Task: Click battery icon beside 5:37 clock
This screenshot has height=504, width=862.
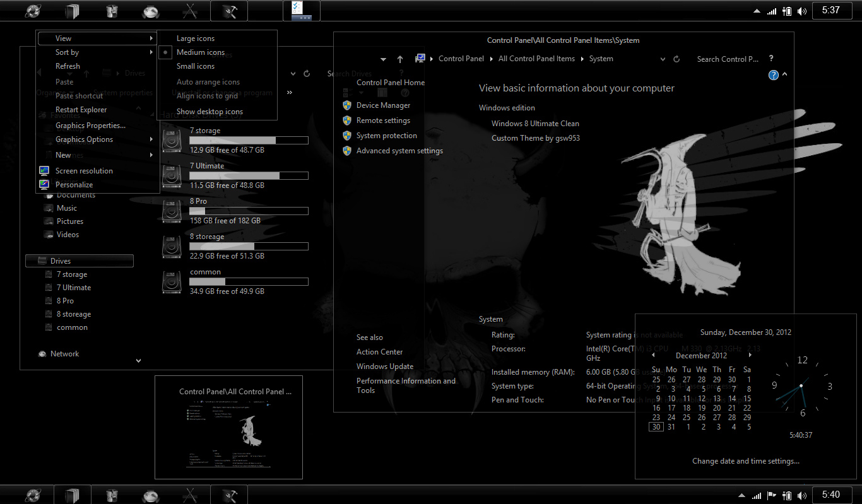Action: tap(787, 11)
